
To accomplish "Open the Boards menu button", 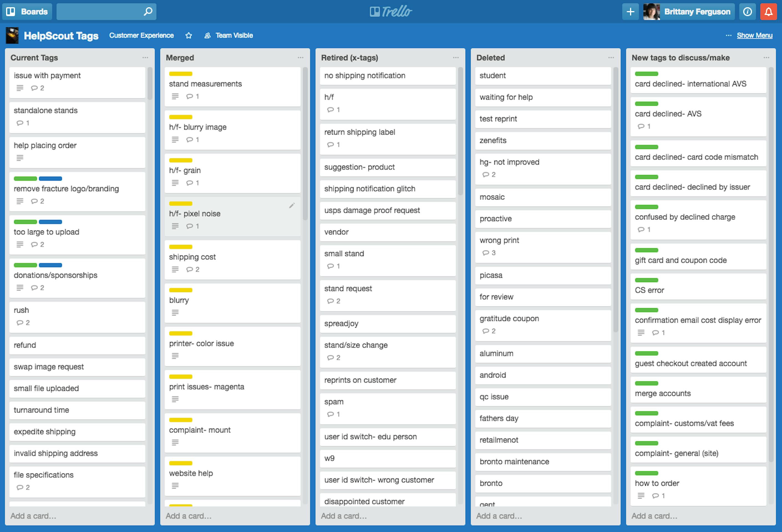I will (x=27, y=12).
